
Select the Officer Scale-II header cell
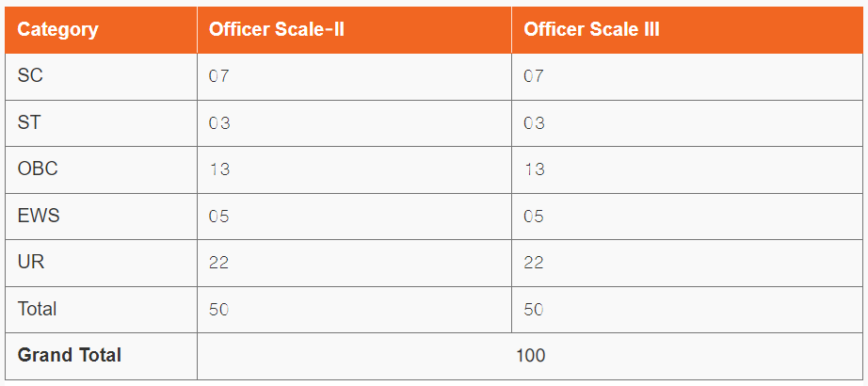[x=354, y=30]
